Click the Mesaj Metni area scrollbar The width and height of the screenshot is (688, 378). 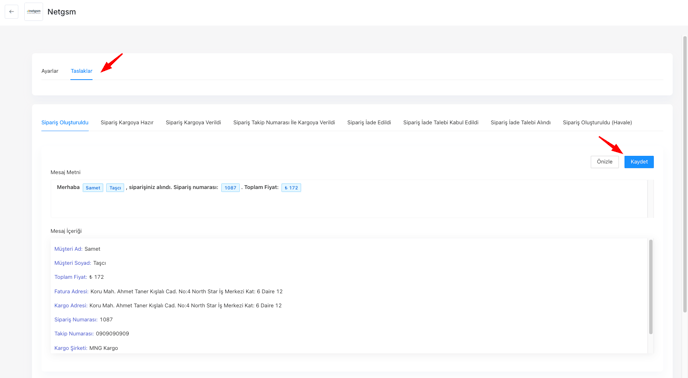pos(651,198)
